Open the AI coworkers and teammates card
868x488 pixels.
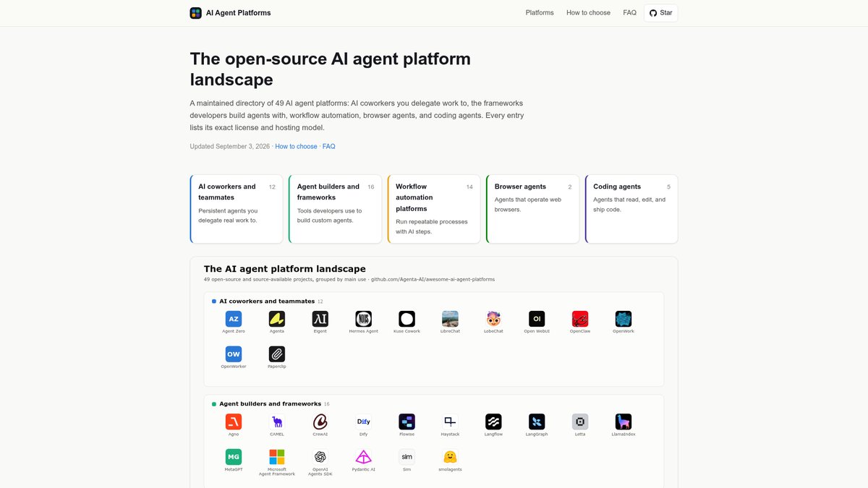click(237, 209)
